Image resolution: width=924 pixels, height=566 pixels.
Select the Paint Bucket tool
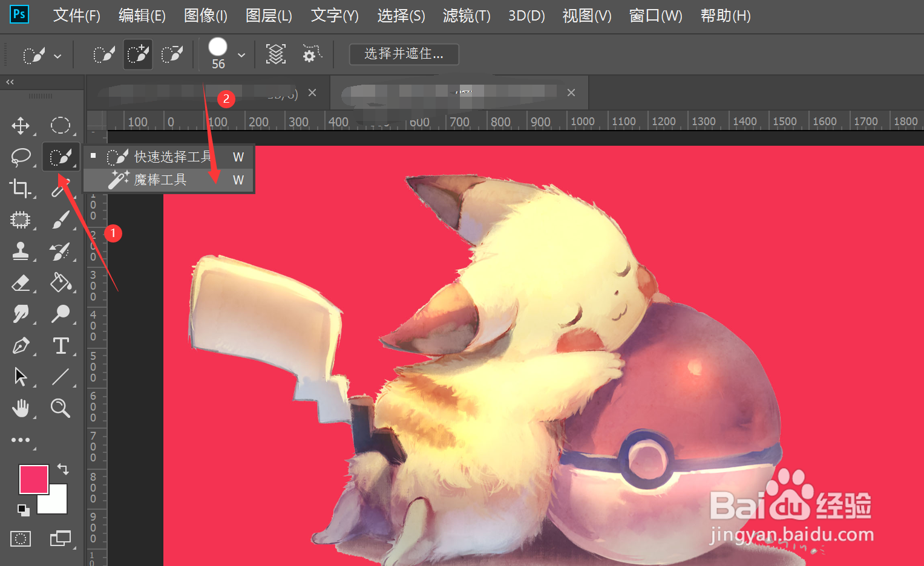61,282
